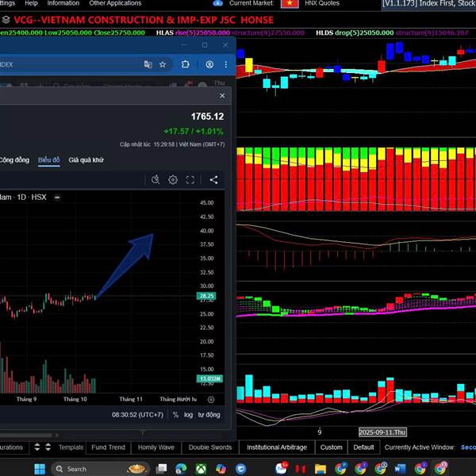
Task: Switch to the Giá quá khứ tab
Action: 86,160
